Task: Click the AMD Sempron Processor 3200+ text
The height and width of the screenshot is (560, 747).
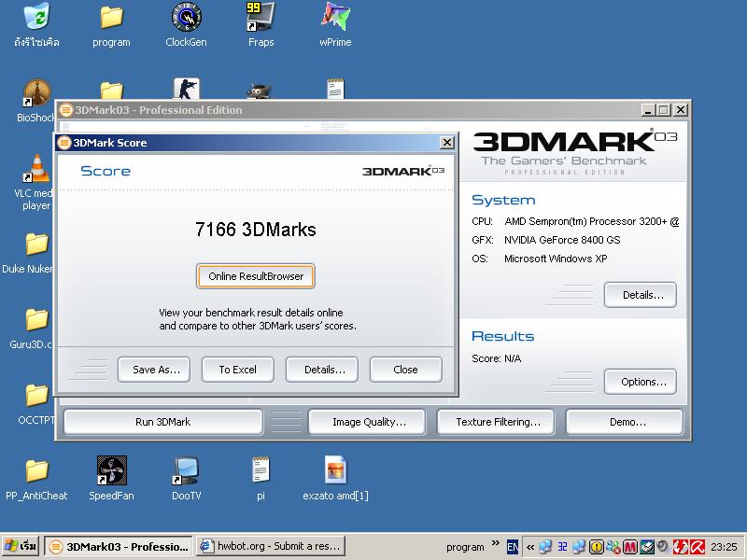Action: pyautogui.click(x=591, y=221)
